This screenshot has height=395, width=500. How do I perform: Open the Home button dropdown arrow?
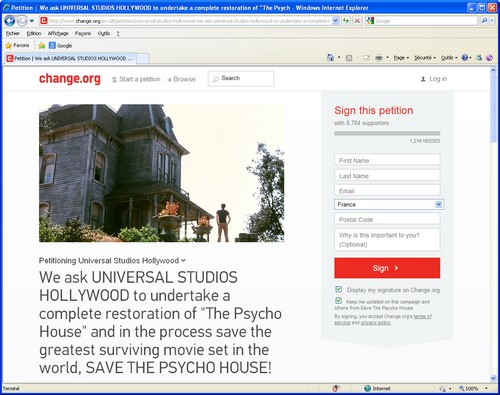pyautogui.click(x=339, y=58)
